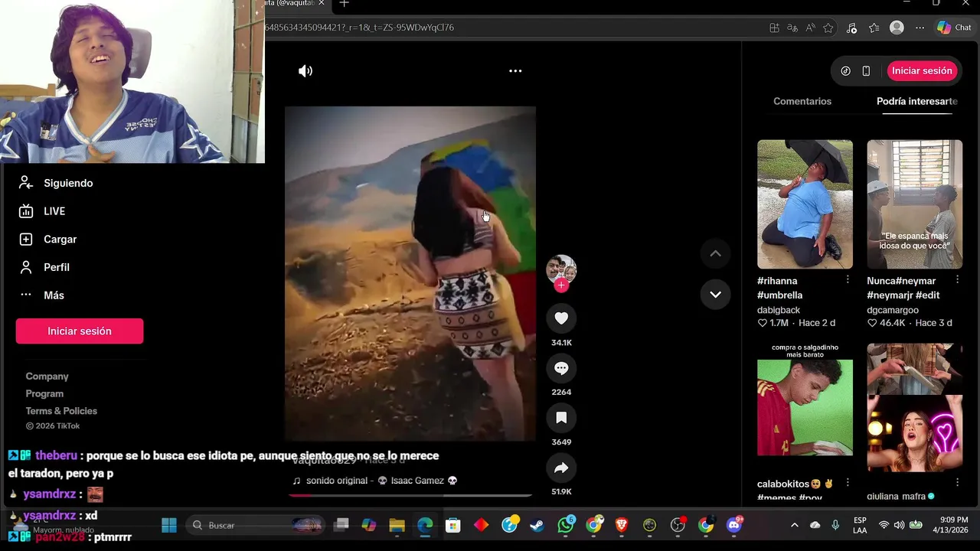The image size is (980, 551).
Task: Open options for #rihanna #umbrella video
Action: click(x=847, y=280)
